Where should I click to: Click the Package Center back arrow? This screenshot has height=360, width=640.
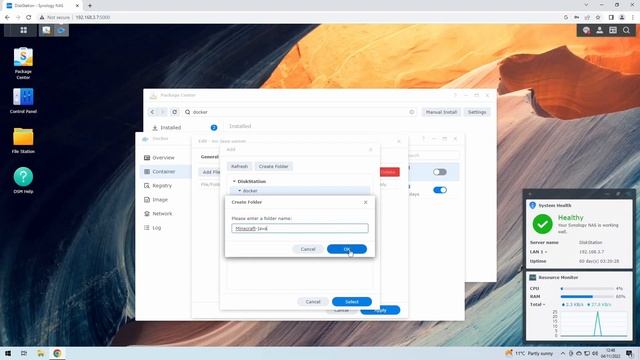152,112
